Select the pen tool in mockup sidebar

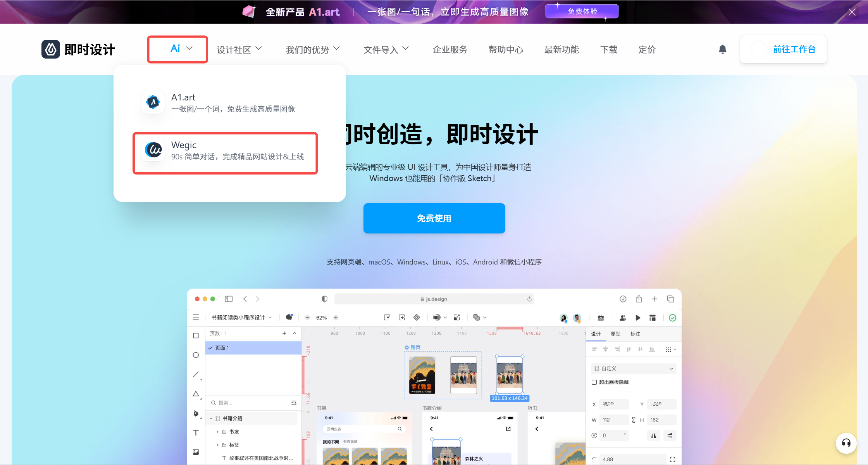(196, 413)
